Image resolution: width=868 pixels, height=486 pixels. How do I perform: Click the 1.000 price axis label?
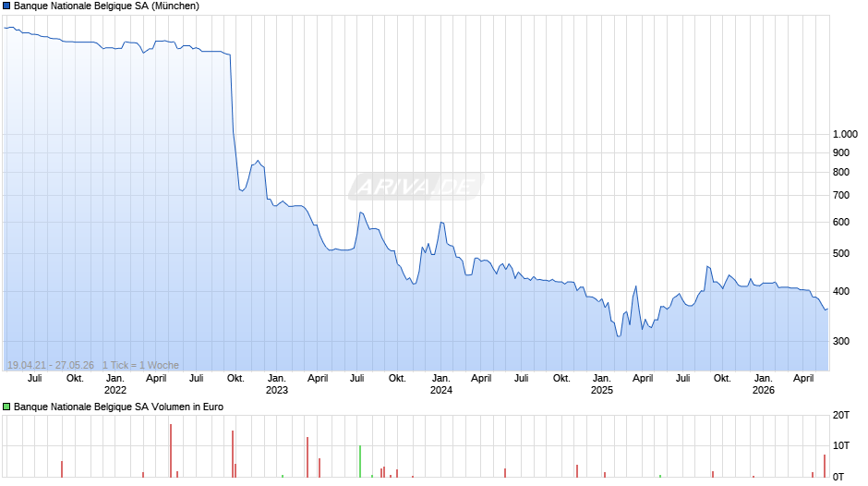pyautogui.click(x=845, y=134)
